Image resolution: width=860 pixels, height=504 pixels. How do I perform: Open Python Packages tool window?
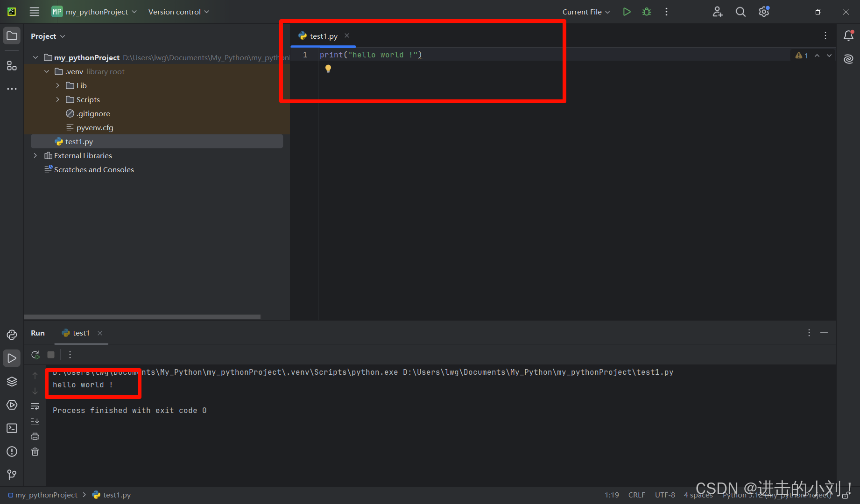point(12,381)
